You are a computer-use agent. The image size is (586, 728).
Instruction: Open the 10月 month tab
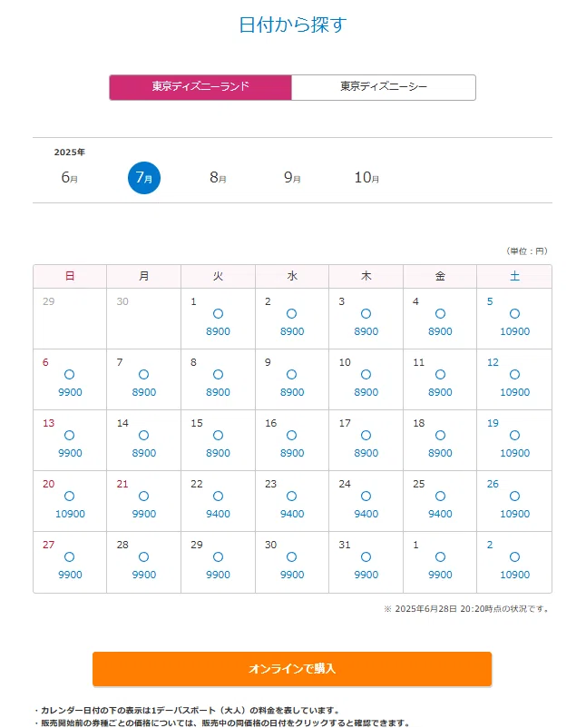tap(366, 177)
